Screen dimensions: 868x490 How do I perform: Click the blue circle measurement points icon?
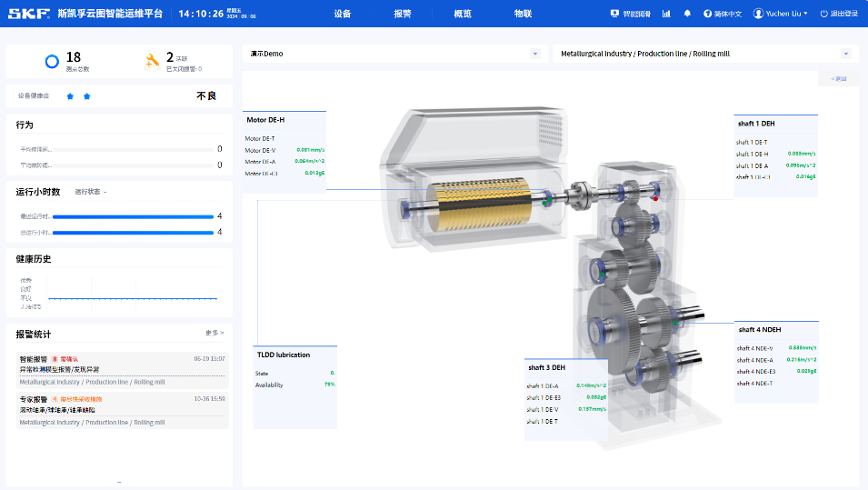pyautogui.click(x=52, y=62)
